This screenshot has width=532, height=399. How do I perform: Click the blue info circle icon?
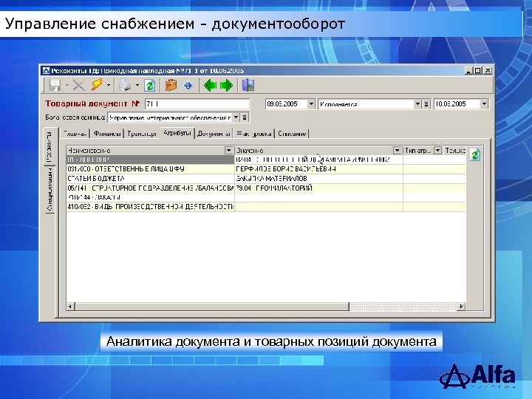click(x=188, y=85)
